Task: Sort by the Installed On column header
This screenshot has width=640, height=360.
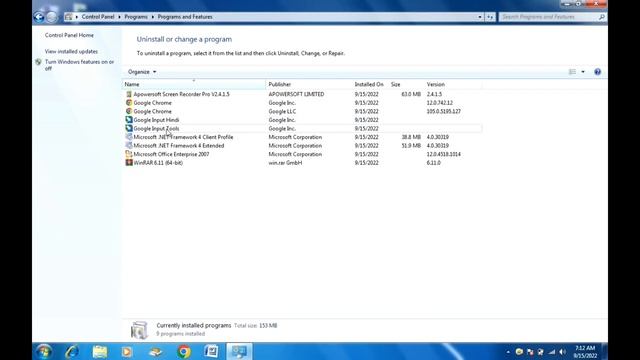Action: pos(370,84)
